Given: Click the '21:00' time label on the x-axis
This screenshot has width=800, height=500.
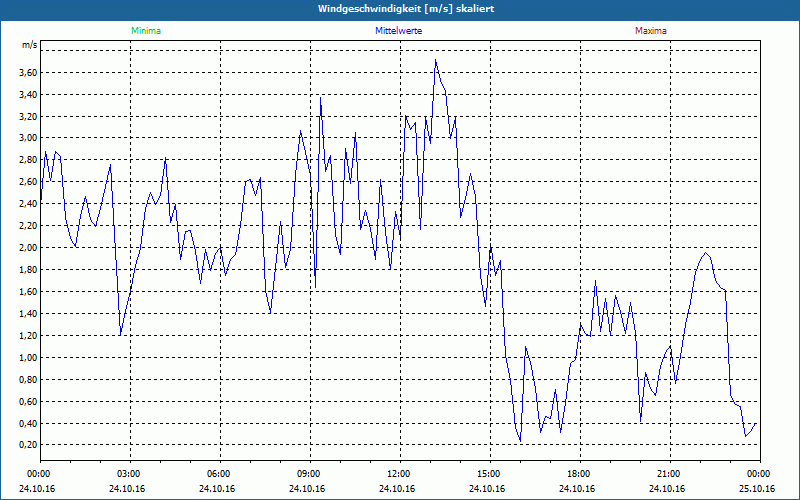Looking at the screenshot, I should (670, 474).
